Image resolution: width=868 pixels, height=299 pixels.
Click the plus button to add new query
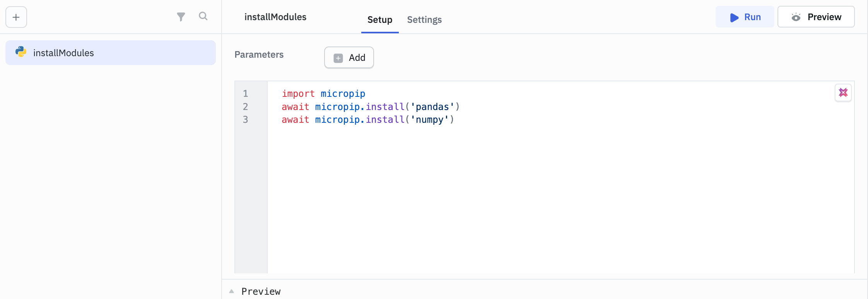coord(16,17)
